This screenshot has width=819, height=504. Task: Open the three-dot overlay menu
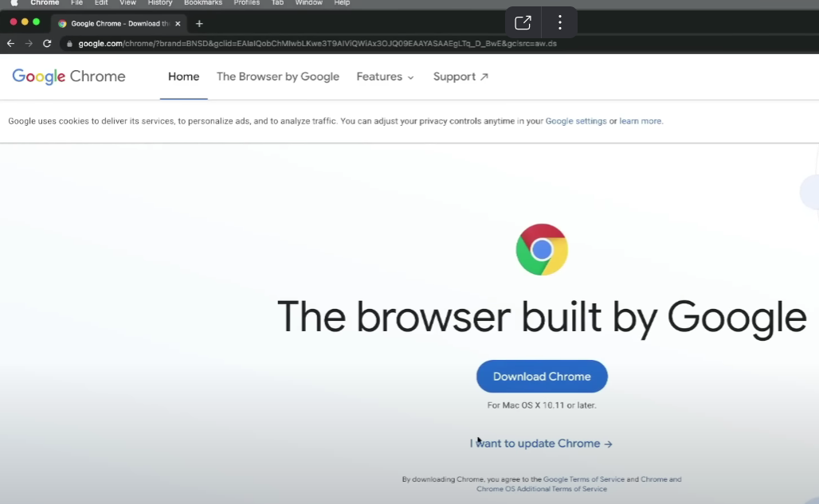click(560, 22)
